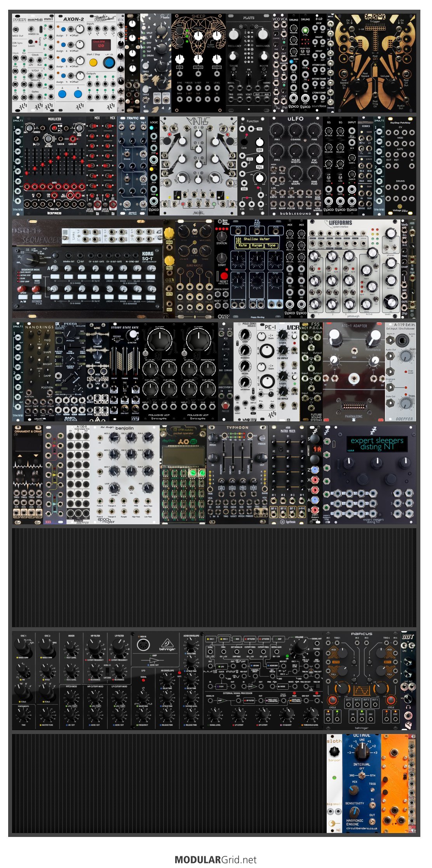Select the Euro Kastle module
The height and width of the screenshot is (868, 432).
[195, 269]
